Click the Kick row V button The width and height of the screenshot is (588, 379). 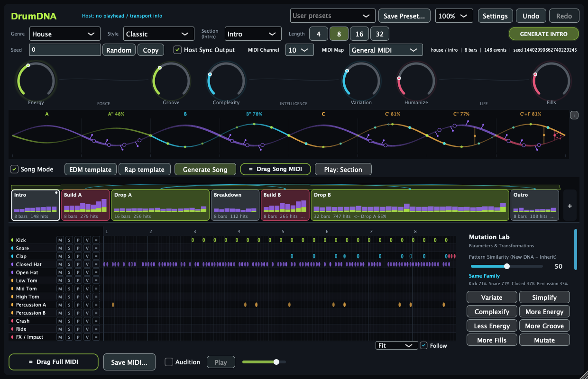click(x=87, y=240)
